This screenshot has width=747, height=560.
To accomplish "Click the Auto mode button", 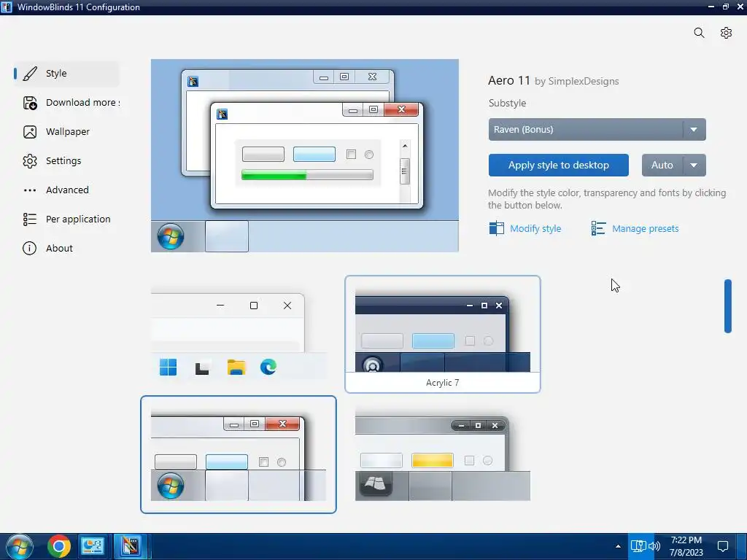I will pyautogui.click(x=662, y=166).
